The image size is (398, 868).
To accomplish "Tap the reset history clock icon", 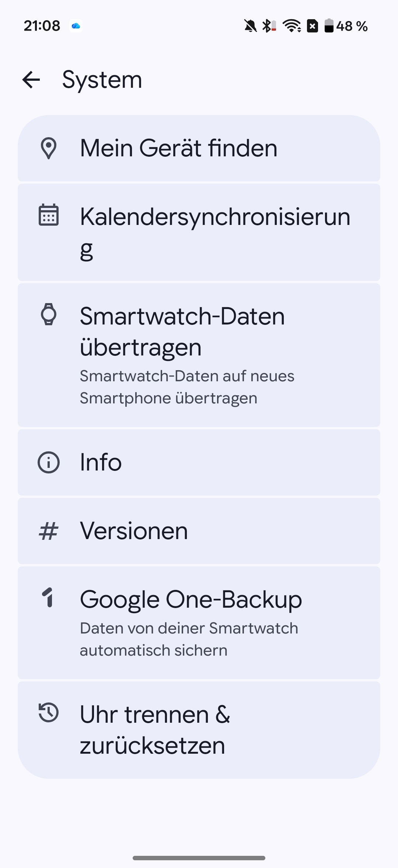I will click(x=49, y=712).
